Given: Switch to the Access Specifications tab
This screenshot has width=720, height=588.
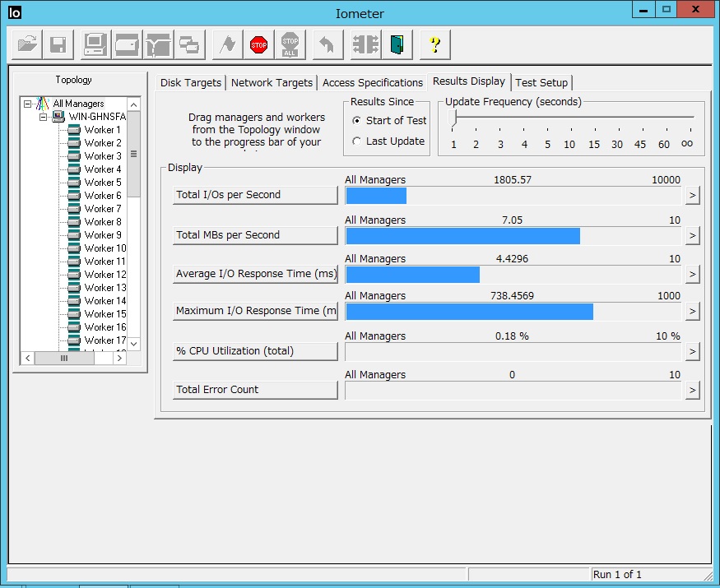Looking at the screenshot, I should (372, 83).
